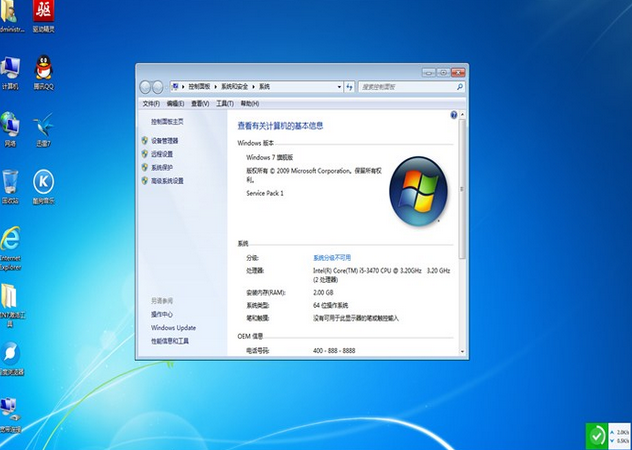Open the 工具(T) menu
Image resolution: width=632 pixels, height=450 pixels.
(x=224, y=103)
